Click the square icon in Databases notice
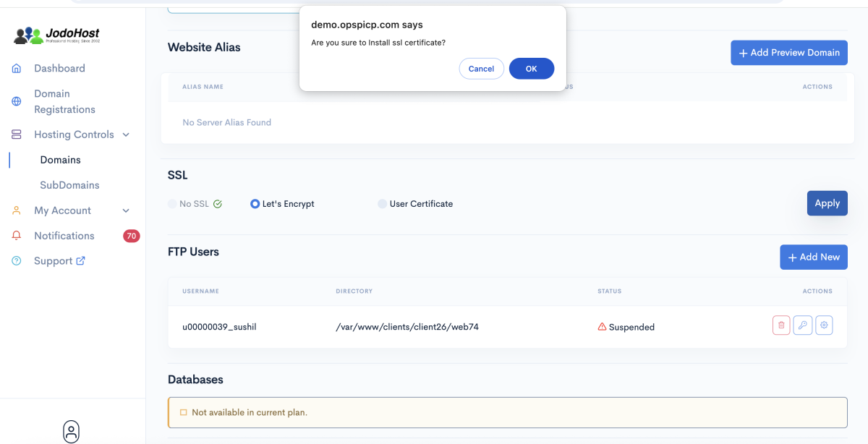868x444 pixels. click(x=183, y=412)
